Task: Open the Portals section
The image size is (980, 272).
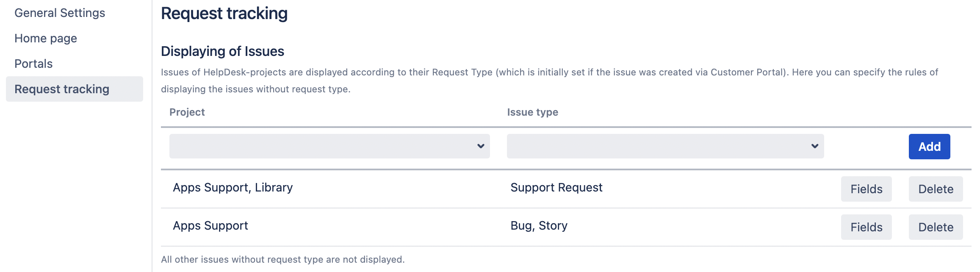Action: click(33, 64)
